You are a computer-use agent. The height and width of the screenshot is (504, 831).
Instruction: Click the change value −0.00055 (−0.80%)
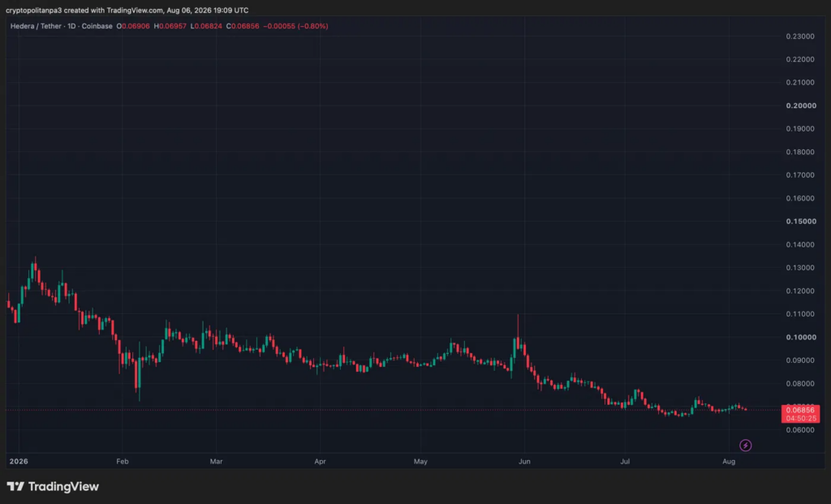coord(295,26)
